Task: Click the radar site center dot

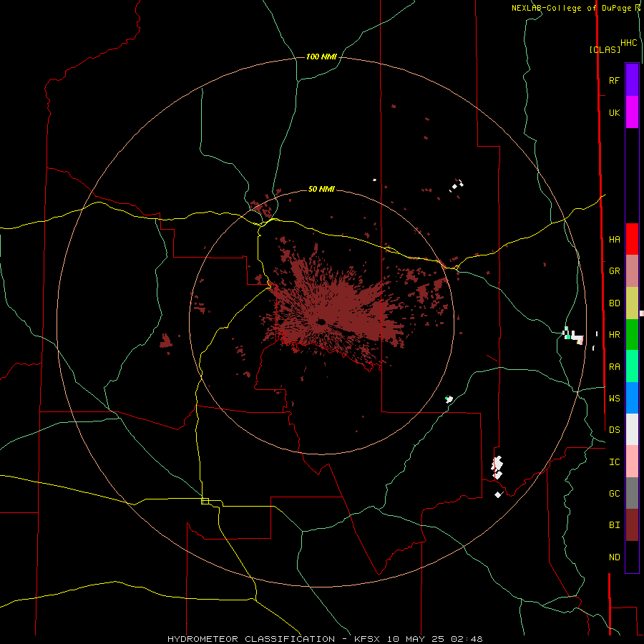Action: (x=321, y=321)
